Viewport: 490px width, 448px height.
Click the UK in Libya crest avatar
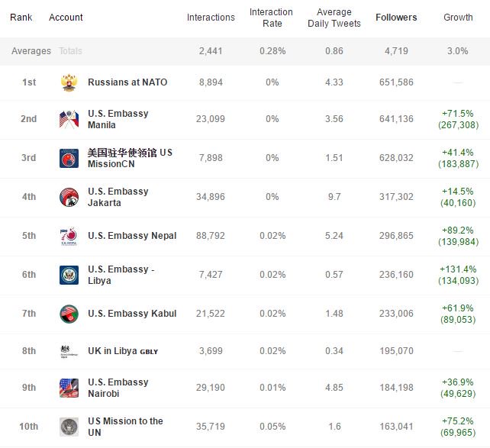(x=69, y=351)
